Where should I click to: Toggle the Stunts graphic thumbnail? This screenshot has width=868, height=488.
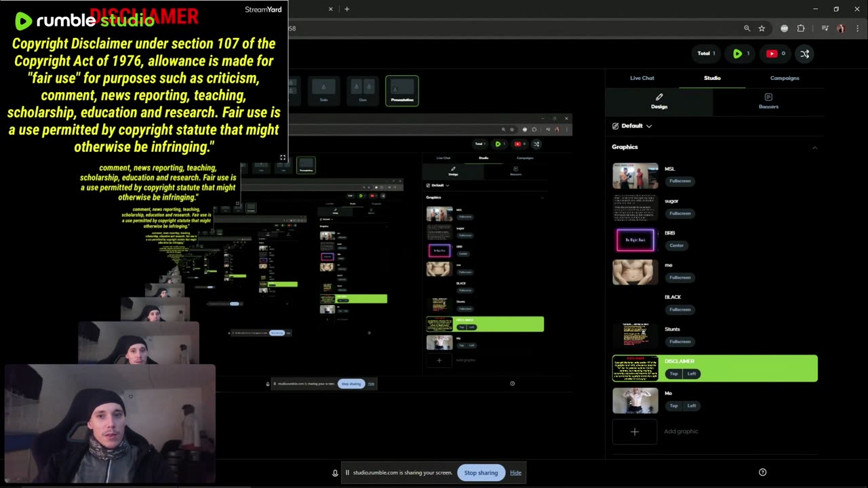635,335
